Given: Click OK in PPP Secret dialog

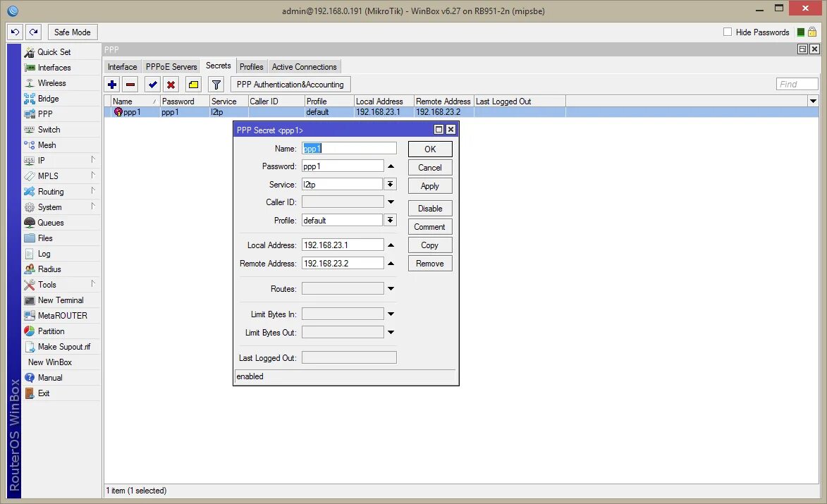Looking at the screenshot, I should click(430, 149).
